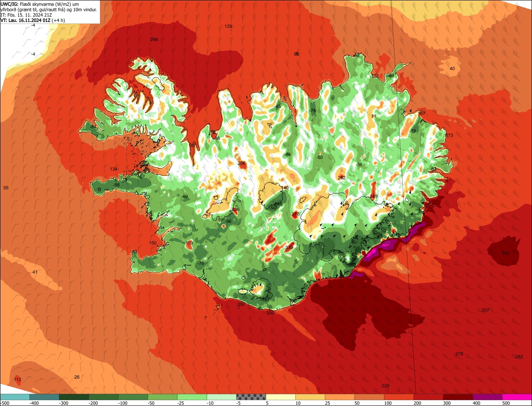The image size is (532, 406).
Task: Click the '-500' legend label
Action: pos(5,403)
